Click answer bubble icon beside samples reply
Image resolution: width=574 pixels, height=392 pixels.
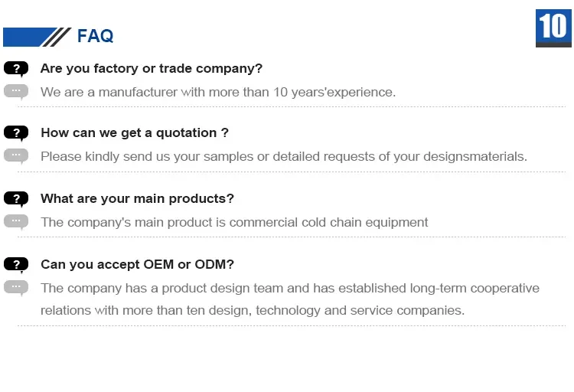click(x=16, y=156)
